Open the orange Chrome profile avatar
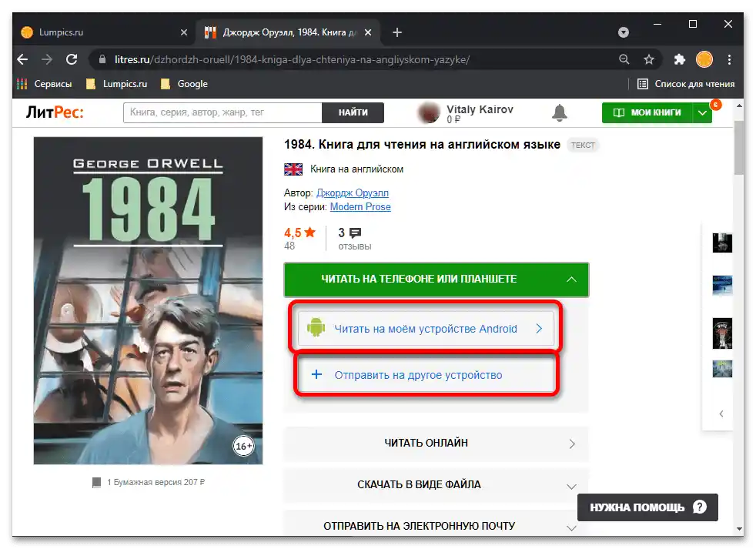This screenshot has height=549, width=756. 704,59
